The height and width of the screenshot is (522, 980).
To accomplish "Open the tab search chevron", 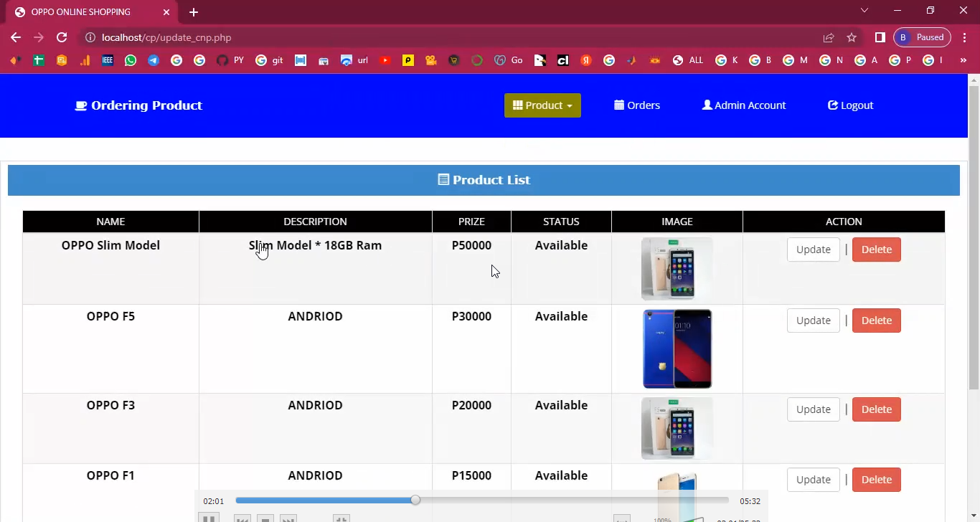I will tap(864, 10).
